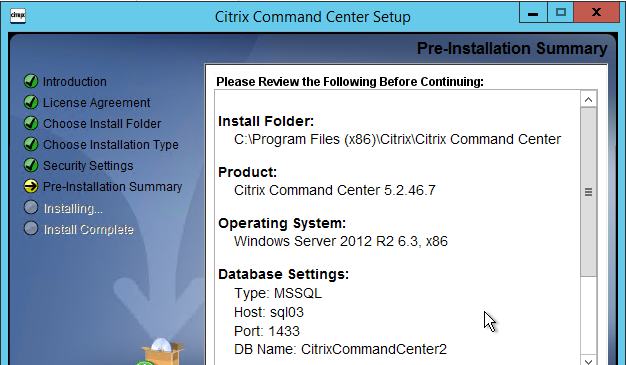Image resolution: width=626 pixels, height=365 pixels.
Task: Click the Citrix app icon in title bar
Action: (x=18, y=16)
